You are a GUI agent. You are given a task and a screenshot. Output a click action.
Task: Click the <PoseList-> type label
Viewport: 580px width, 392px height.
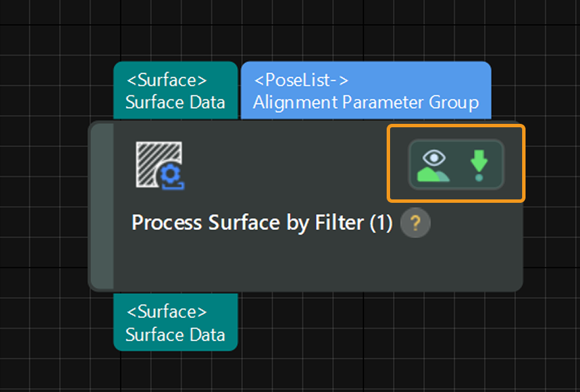(301, 80)
